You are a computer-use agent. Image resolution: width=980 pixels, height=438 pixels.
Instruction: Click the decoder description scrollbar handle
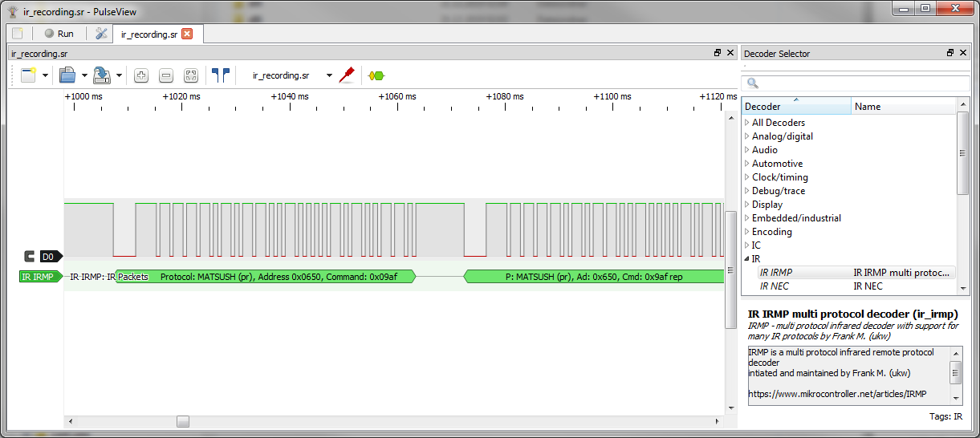(955, 373)
